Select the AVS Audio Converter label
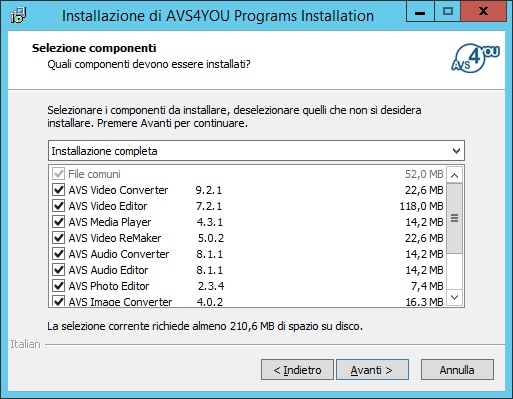This screenshot has height=399, width=513. (119, 254)
